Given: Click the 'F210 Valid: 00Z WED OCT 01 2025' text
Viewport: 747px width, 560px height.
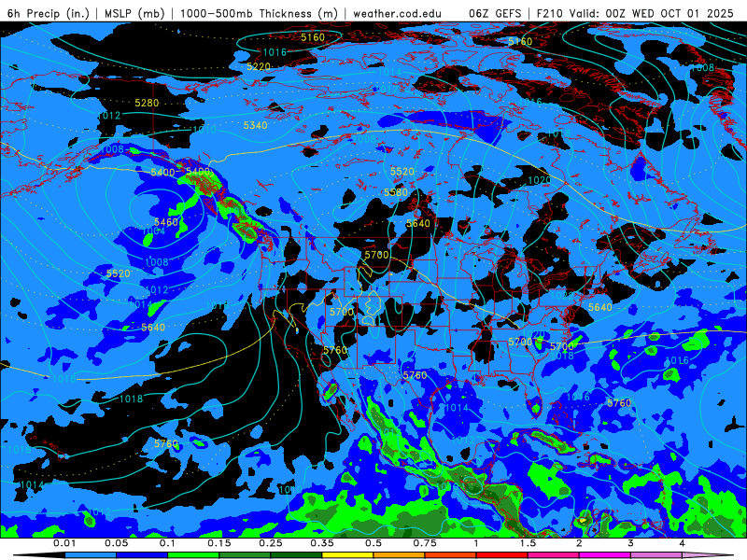Looking at the screenshot, I should 635,13.
